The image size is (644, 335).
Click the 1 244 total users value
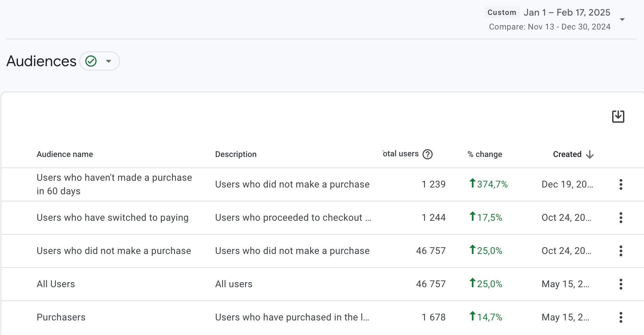click(x=434, y=218)
